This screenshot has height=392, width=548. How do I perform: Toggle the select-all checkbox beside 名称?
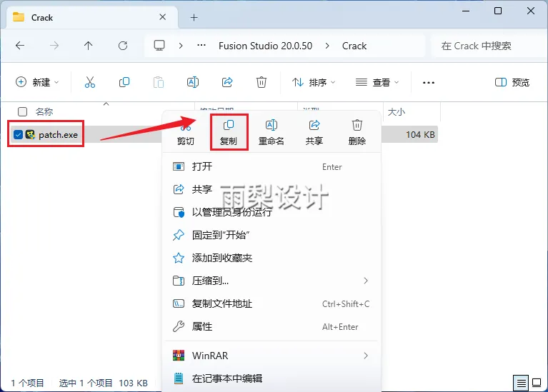(x=22, y=112)
